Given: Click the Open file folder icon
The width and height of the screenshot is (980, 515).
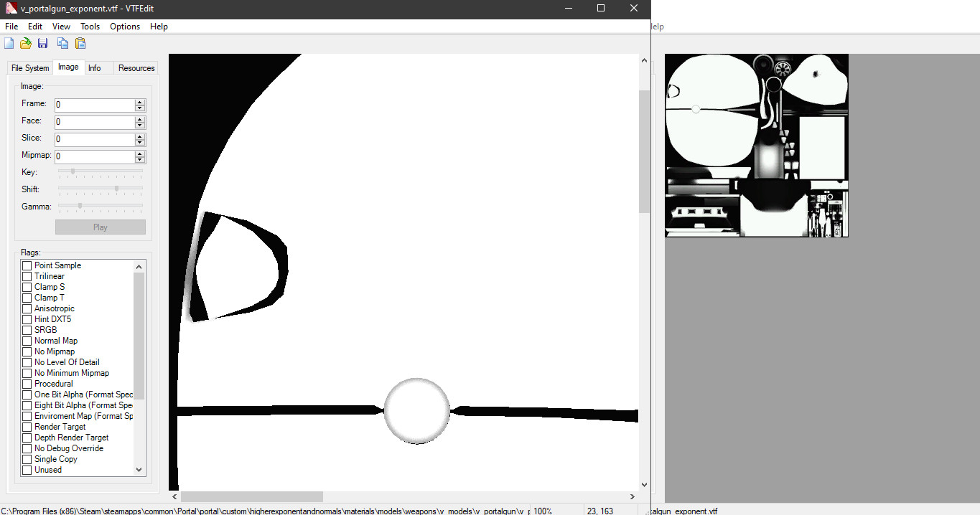Looking at the screenshot, I should click(x=26, y=44).
